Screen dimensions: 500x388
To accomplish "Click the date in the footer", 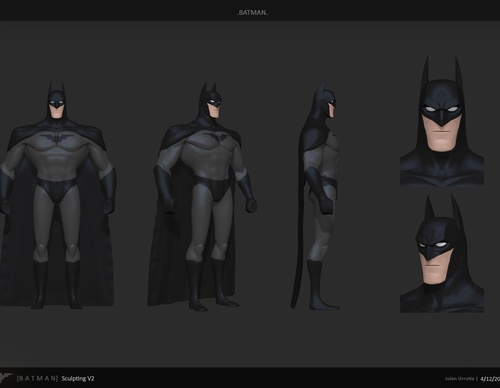I will coord(490,379).
